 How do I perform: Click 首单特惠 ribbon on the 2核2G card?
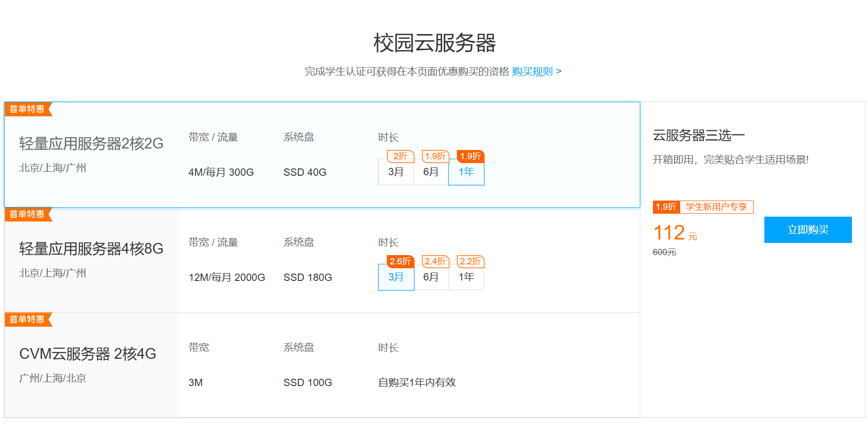point(27,109)
